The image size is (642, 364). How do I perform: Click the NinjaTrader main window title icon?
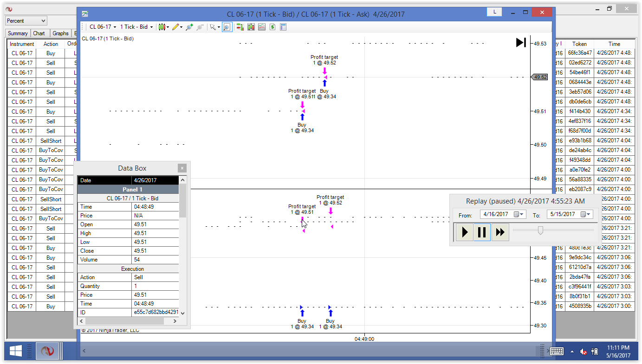pyautogui.click(x=9, y=9)
